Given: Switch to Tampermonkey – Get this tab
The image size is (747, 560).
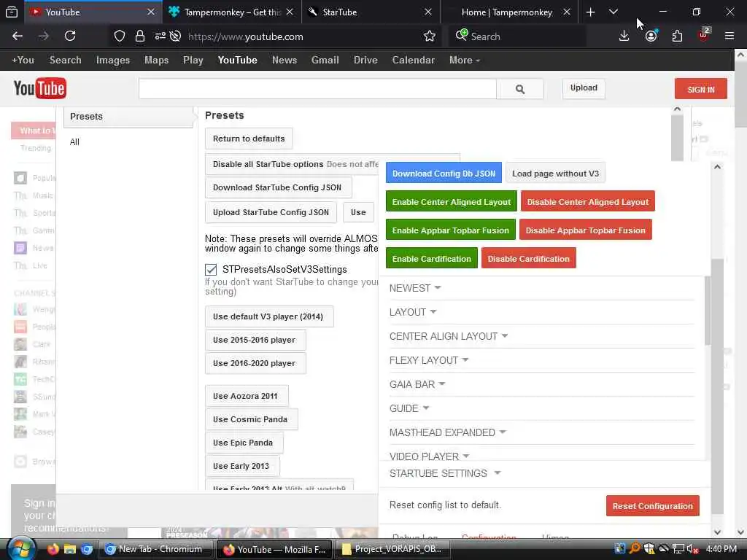Looking at the screenshot, I should point(232,12).
